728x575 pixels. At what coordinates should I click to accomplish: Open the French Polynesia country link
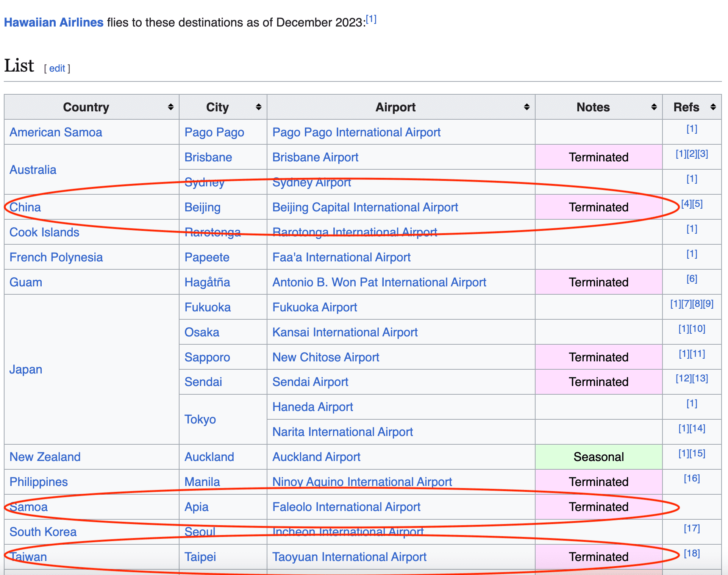click(x=56, y=257)
